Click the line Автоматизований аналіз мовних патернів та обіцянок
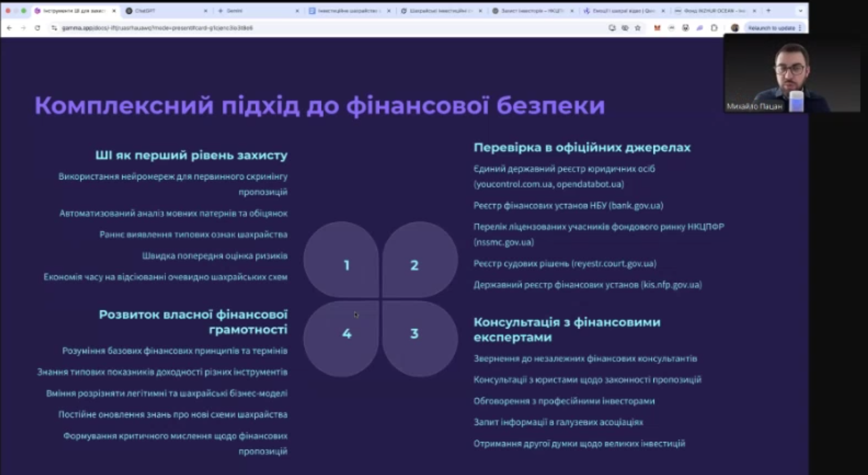Viewport: 868px width, 475px height. coord(173,213)
